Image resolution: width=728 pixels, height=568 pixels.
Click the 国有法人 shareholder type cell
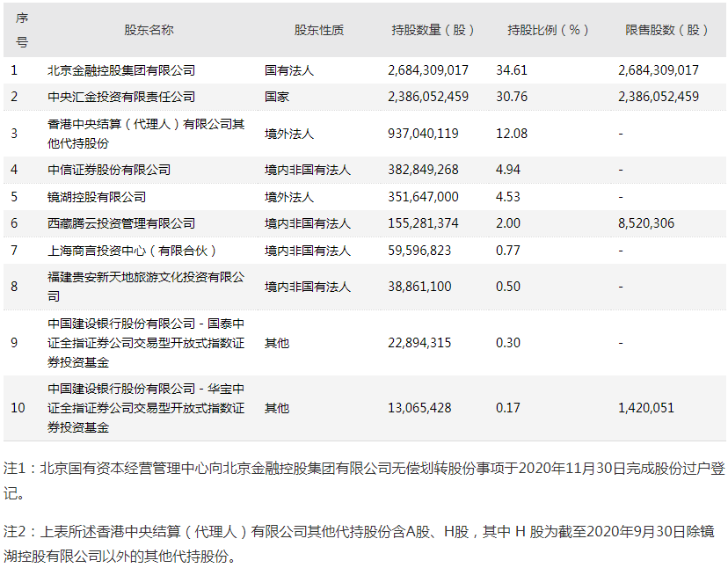click(289, 70)
